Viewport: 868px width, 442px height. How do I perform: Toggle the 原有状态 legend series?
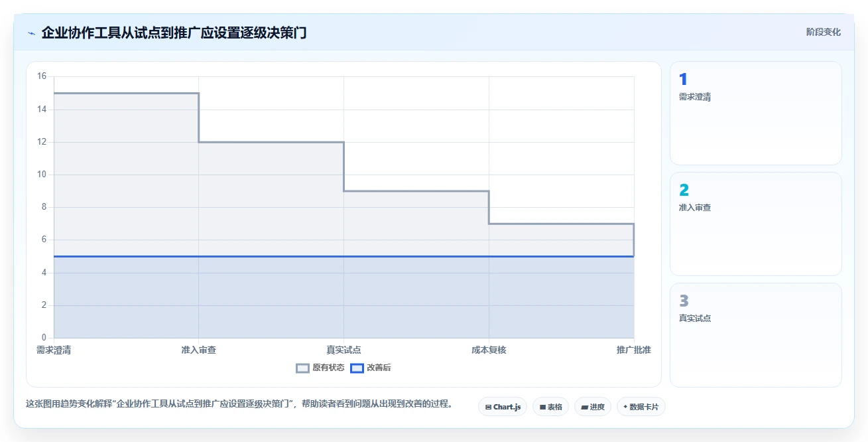[320, 368]
